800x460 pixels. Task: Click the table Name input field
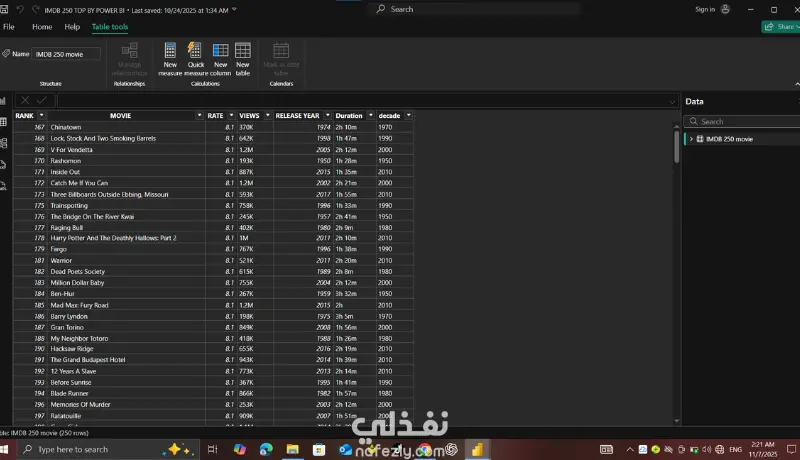(x=66, y=54)
